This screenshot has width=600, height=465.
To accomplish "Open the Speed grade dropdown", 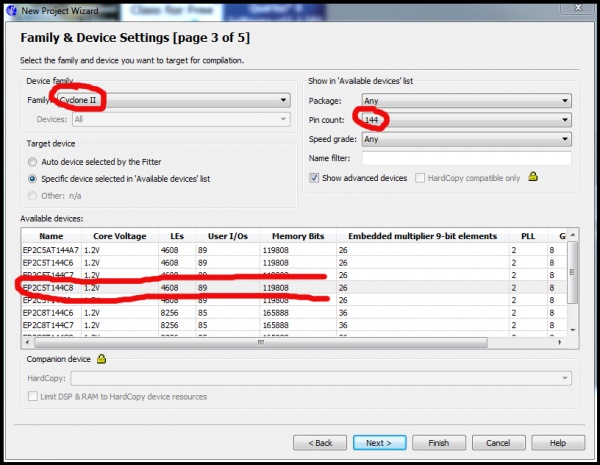I will point(466,139).
